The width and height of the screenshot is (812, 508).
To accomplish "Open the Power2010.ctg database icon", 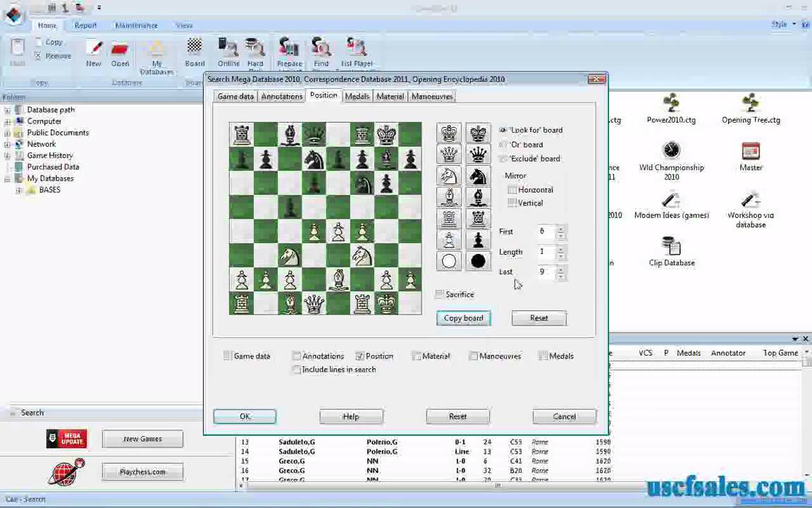I will pyautogui.click(x=671, y=109).
